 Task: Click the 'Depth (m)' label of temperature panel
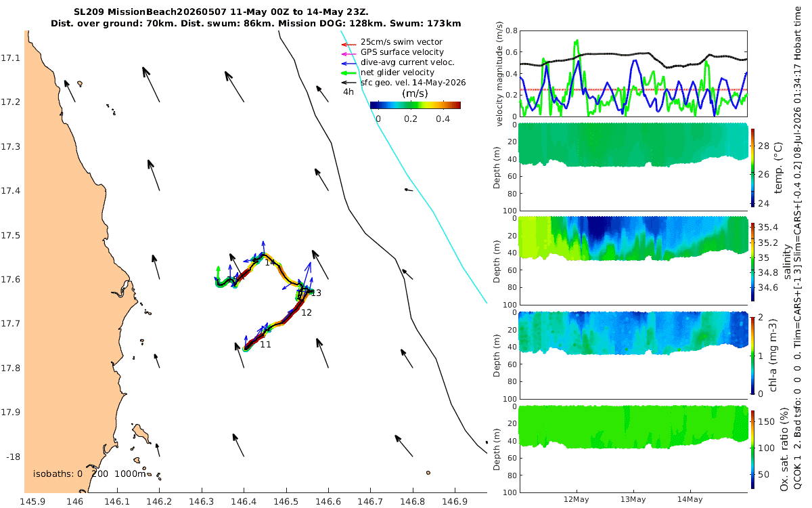pos(497,167)
